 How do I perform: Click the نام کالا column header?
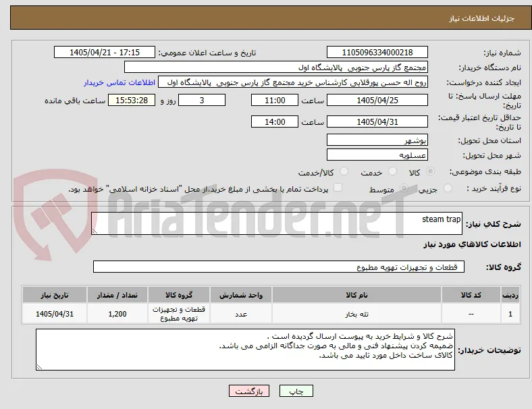(x=356, y=295)
